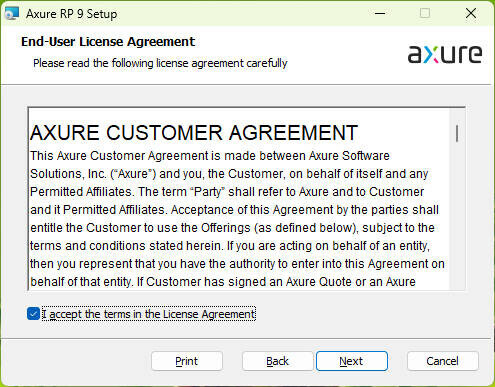Print the license agreement
The image size is (495, 387).
click(187, 361)
